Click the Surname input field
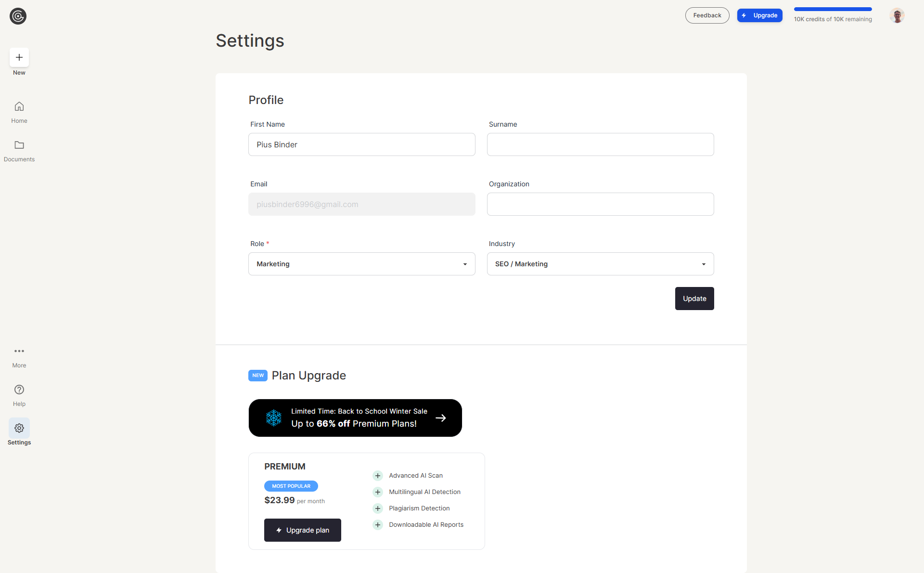Screen dimensions: 924x573 tap(600, 144)
